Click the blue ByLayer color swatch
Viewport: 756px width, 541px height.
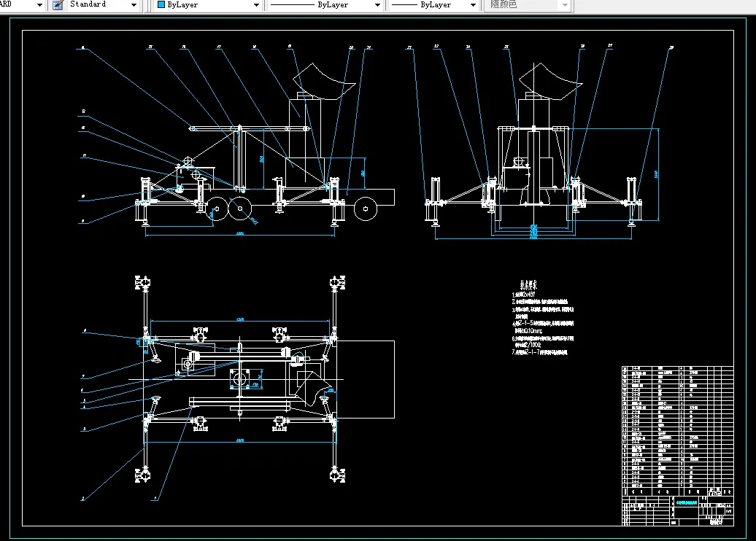[x=161, y=4]
